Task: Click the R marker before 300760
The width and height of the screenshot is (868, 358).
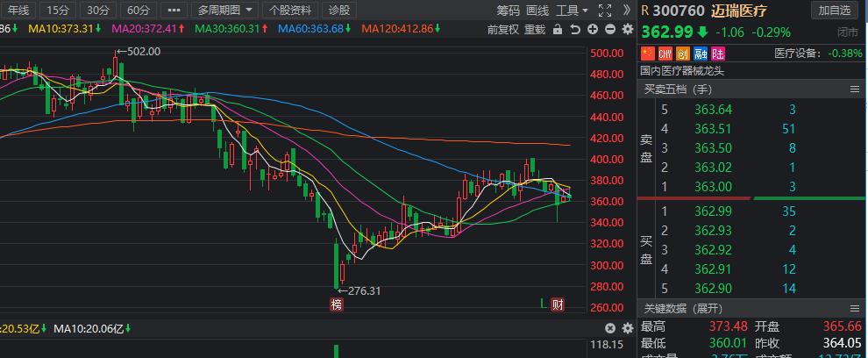Action: point(645,10)
